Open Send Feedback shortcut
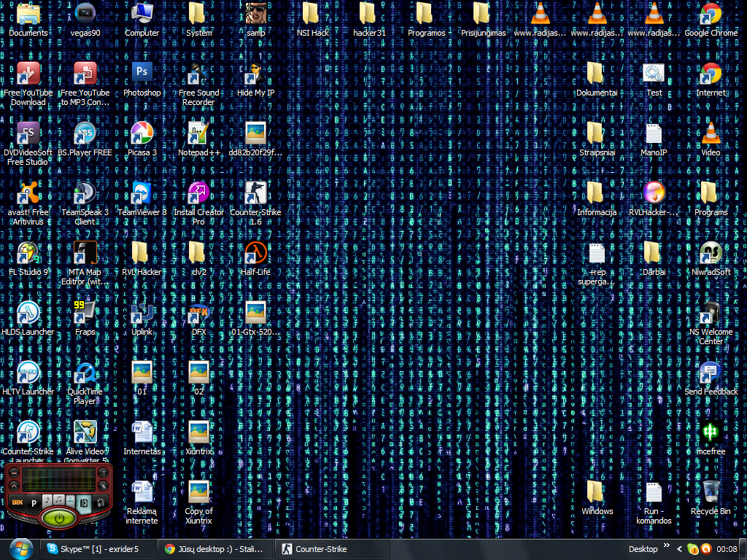Viewport: 747px width, 560px height. (711, 379)
